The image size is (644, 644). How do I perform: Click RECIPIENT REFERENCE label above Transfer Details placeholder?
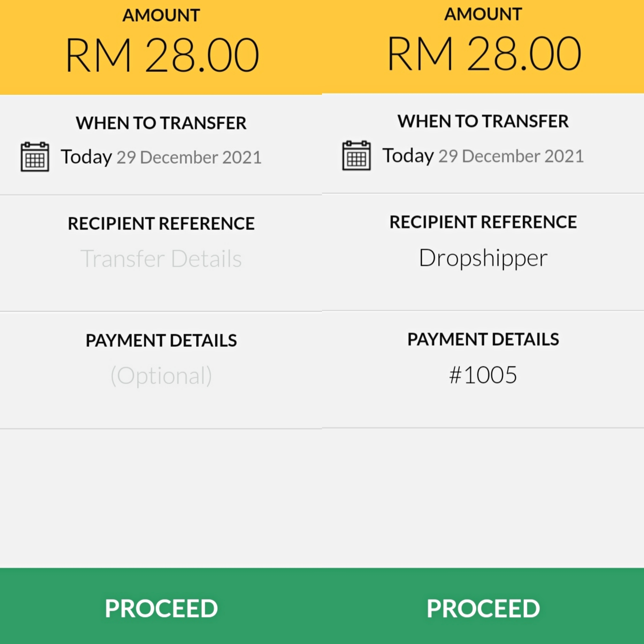point(161,223)
